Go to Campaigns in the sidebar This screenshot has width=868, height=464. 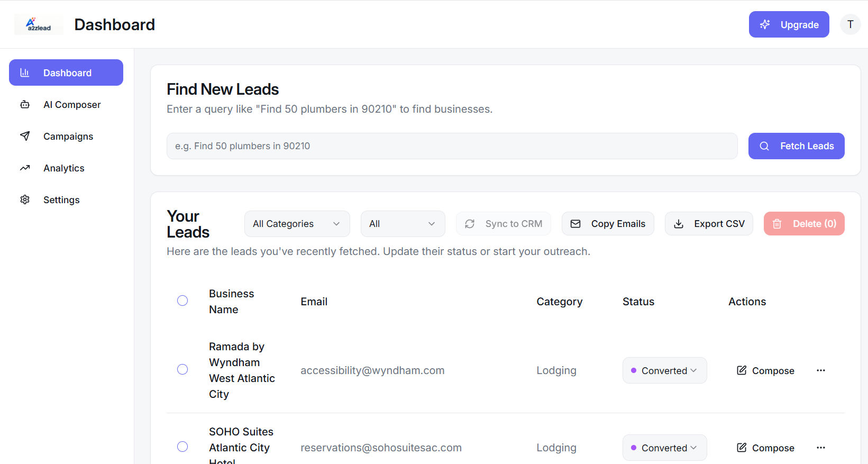(x=68, y=137)
